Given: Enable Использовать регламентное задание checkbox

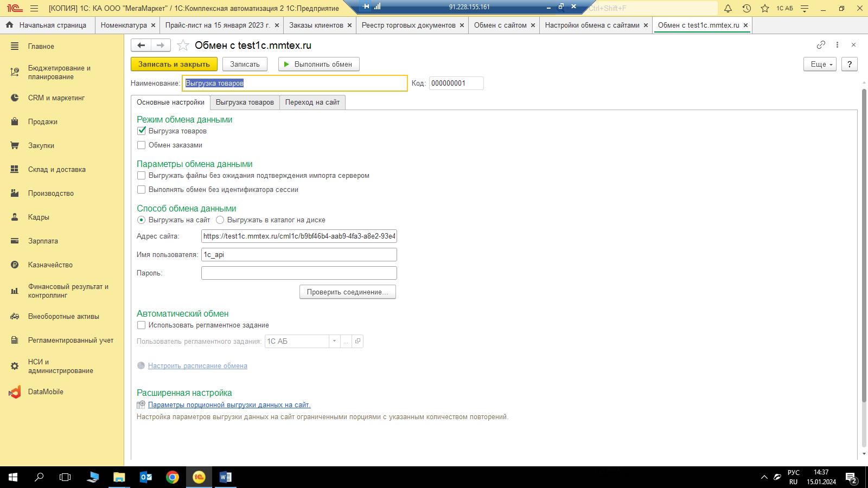Looking at the screenshot, I should pos(142,325).
